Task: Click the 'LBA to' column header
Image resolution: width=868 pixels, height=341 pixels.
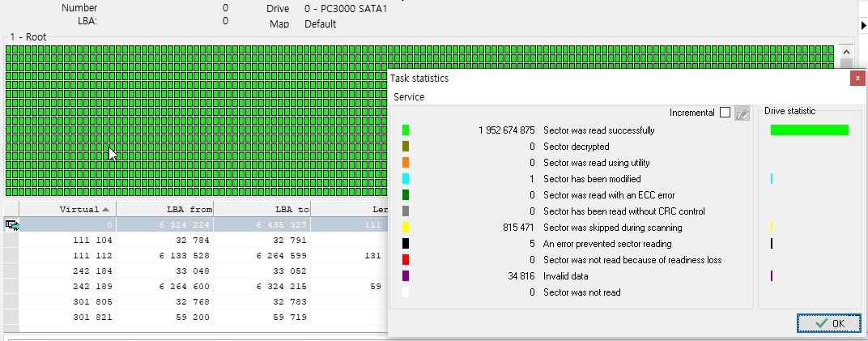Action: tap(262, 209)
